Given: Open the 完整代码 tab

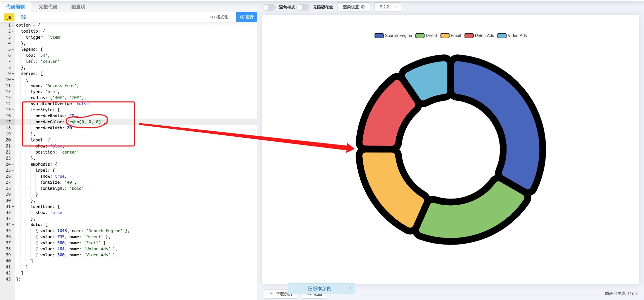Looking at the screenshot, I should coord(48,7).
